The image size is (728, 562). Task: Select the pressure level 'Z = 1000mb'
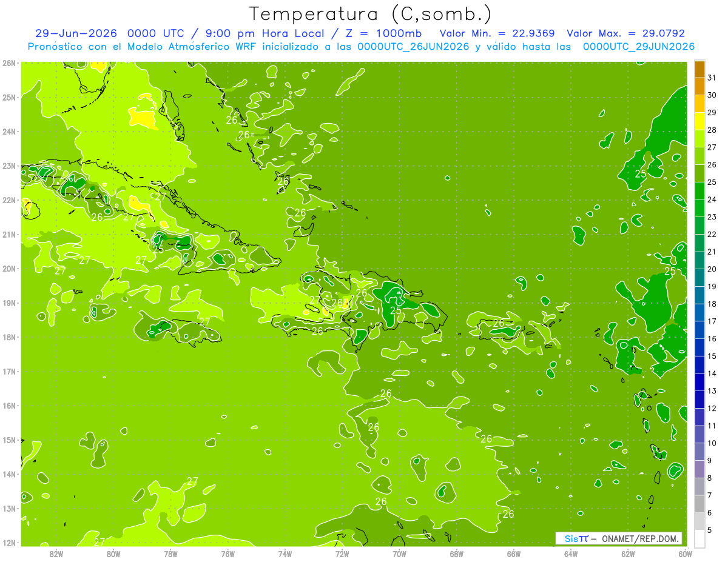point(383,33)
